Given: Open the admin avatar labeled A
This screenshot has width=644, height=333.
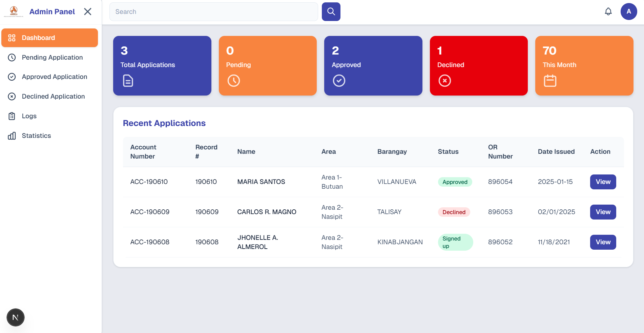Looking at the screenshot, I should [x=629, y=12].
